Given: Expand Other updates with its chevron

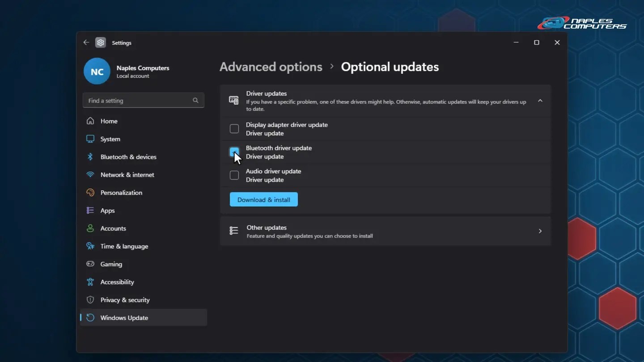Looking at the screenshot, I should coord(540,231).
